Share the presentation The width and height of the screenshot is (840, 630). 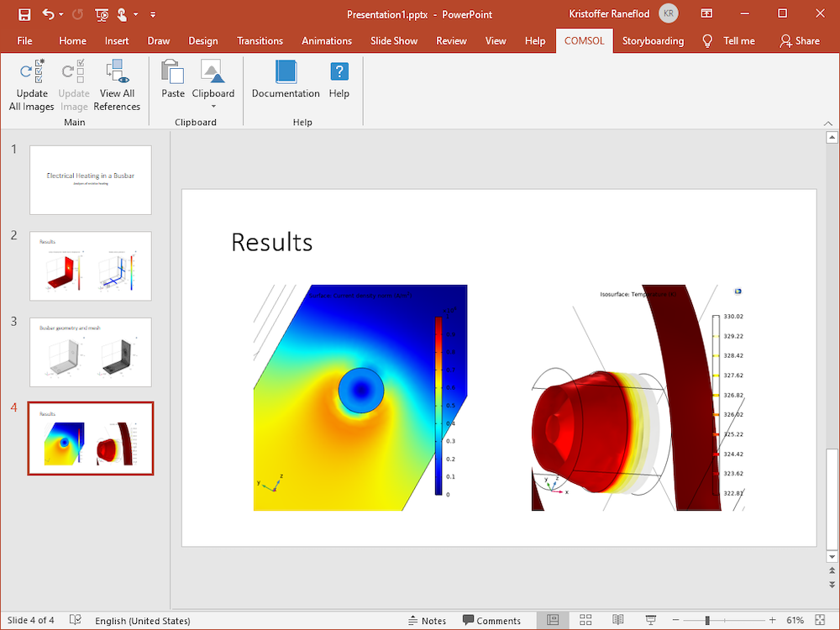800,41
